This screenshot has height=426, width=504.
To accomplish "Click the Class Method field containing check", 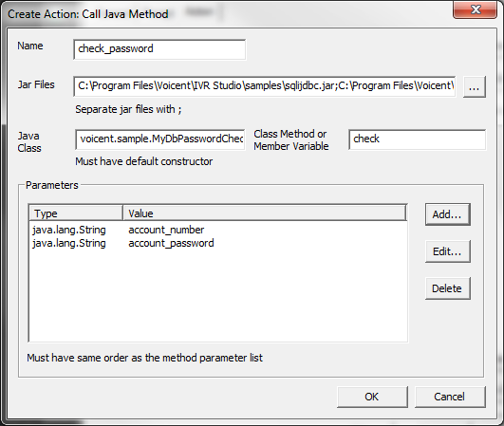I will (418, 139).
